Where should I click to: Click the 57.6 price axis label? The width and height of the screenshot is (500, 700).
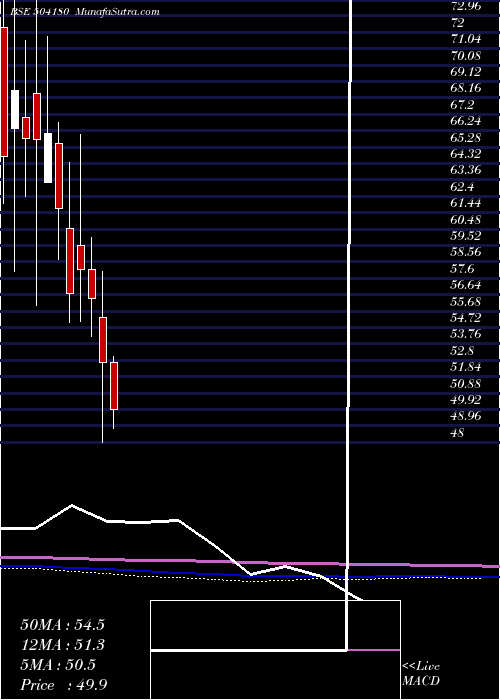462,269
